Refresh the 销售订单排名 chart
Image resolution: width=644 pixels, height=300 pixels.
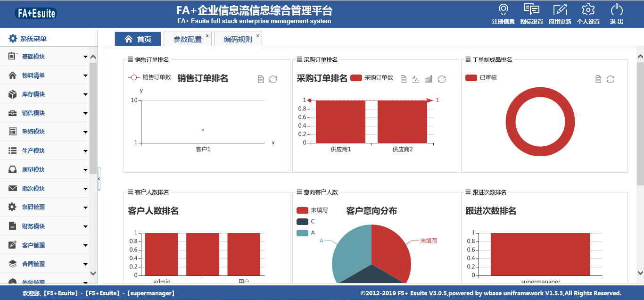click(273, 79)
